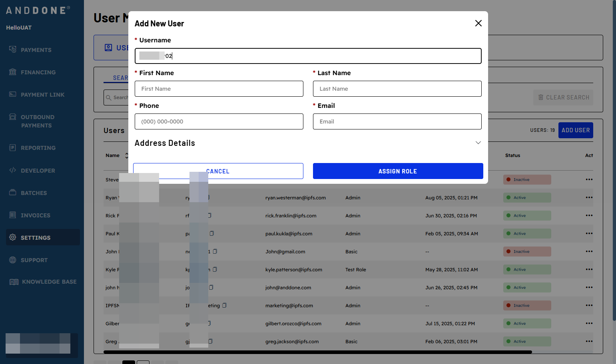Click Test Role cell in Kyle row
The height and width of the screenshot is (364, 616).
[356, 270]
